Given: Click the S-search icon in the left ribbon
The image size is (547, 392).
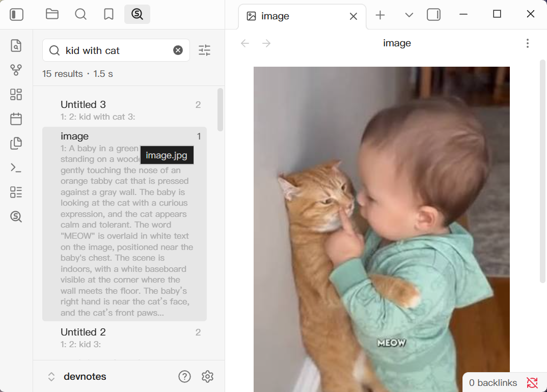Looking at the screenshot, I should 16,216.
